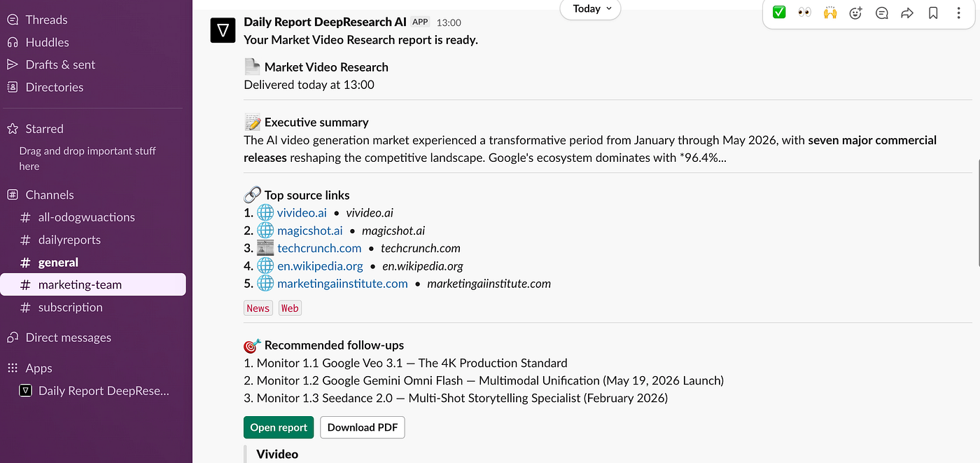Click the globe icon beside vivideo.ai

tap(265, 212)
